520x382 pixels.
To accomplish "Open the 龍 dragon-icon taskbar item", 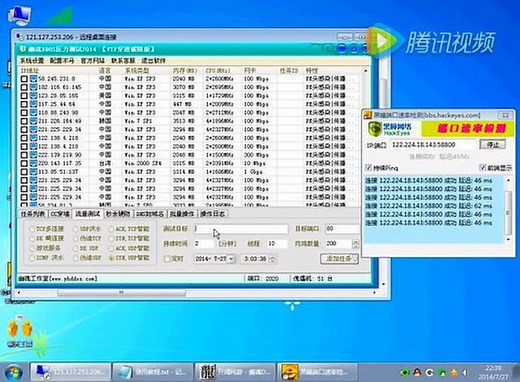I will pos(235,372).
